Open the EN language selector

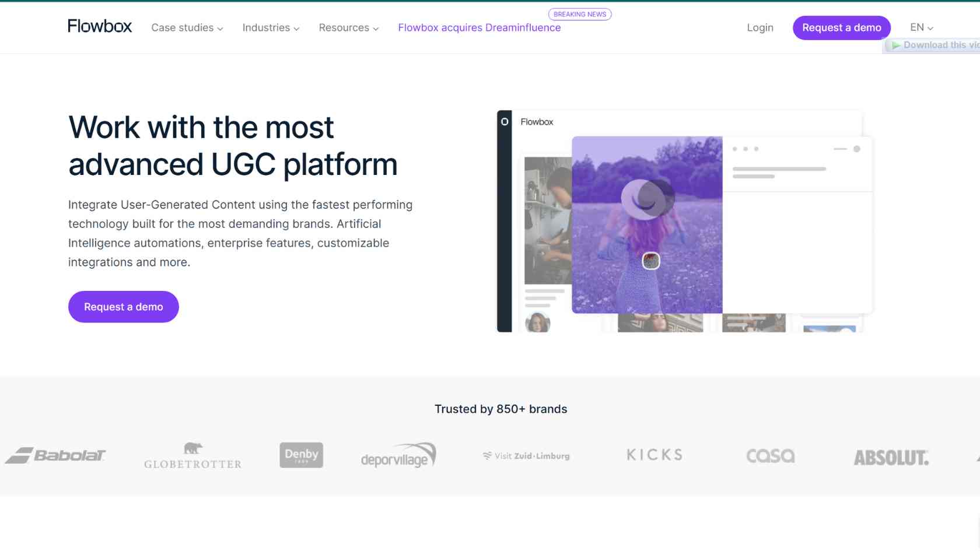tap(921, 27)
